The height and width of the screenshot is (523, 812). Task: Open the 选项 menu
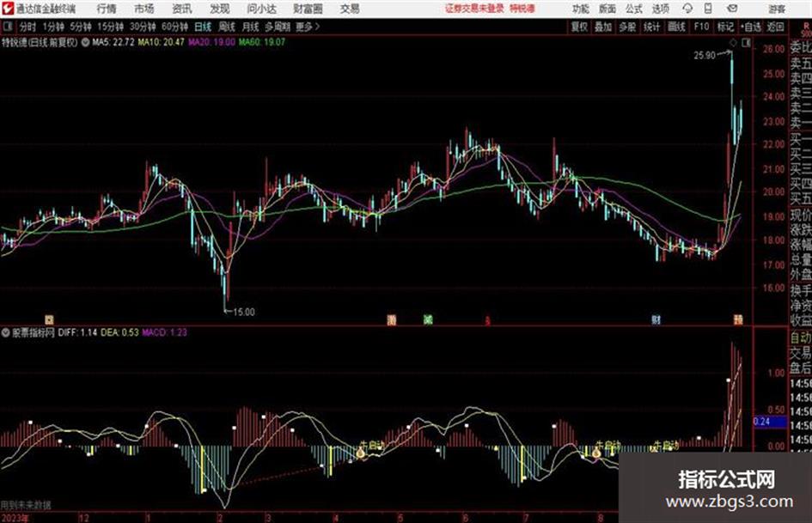pyautogui.click(x=660, y=9)
